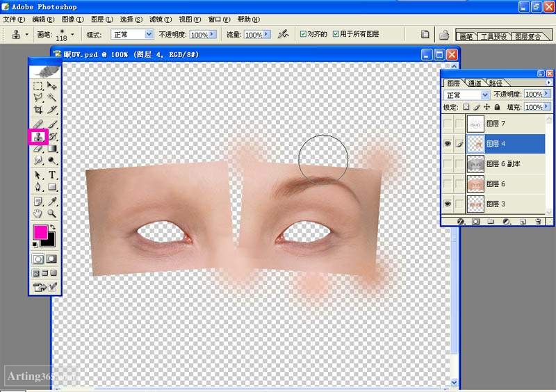This screenshot has width=556, height=392.
Task: Hide 图层 4 with eye icon
Action: pyautogui.click(x=448, y=144)
